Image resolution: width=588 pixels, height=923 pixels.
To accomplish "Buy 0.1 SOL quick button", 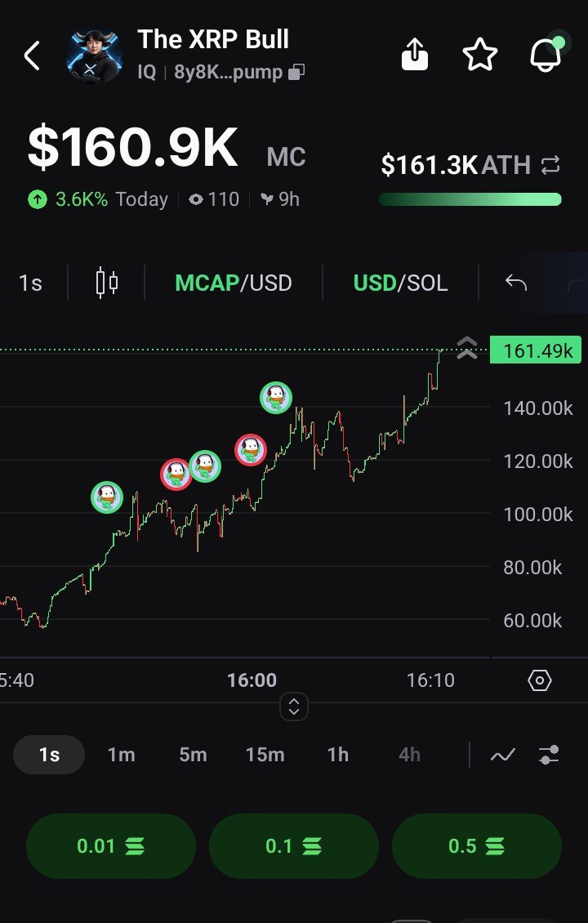I will tap(294, 846).
